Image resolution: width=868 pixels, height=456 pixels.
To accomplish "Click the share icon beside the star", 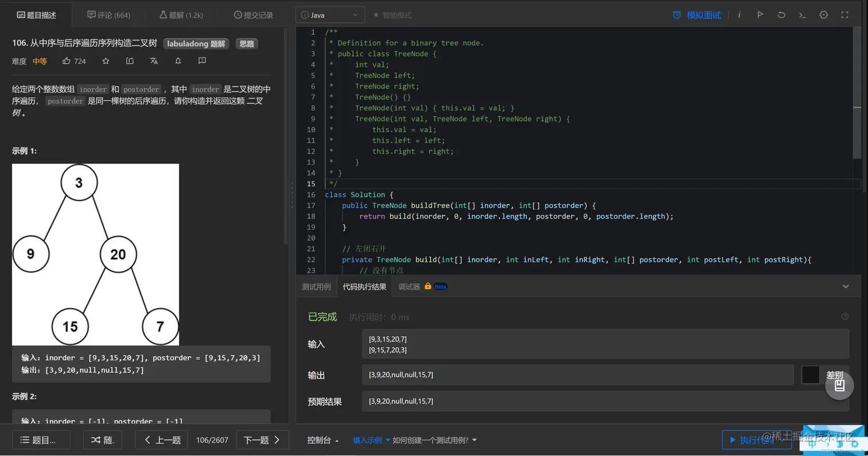I will point(130,61).
